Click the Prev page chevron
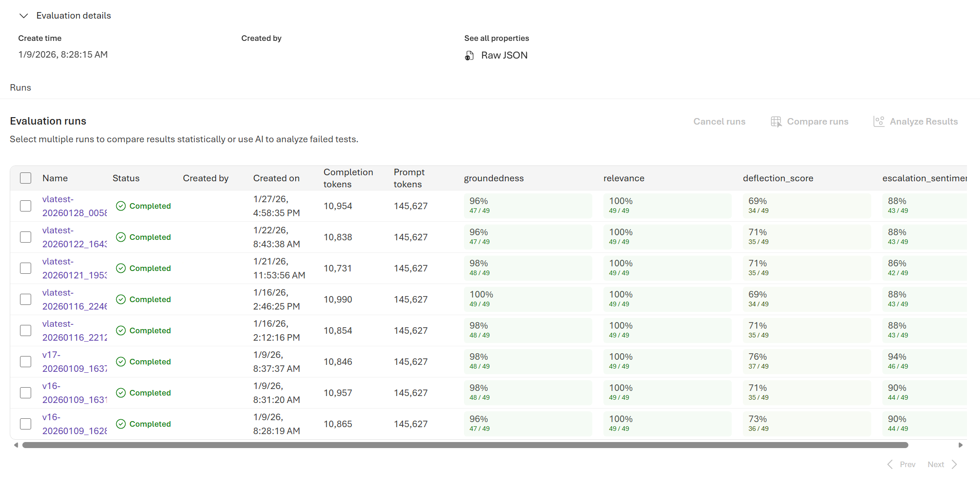This screenshot has height=482, width=980. coord(890,464)
